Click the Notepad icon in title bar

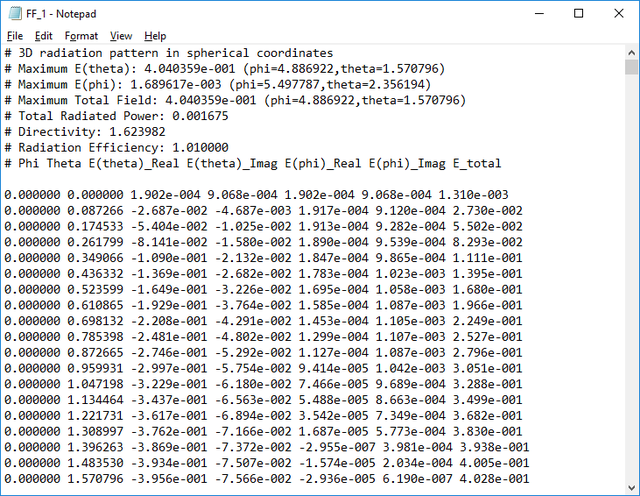click(x=15, y=13)
